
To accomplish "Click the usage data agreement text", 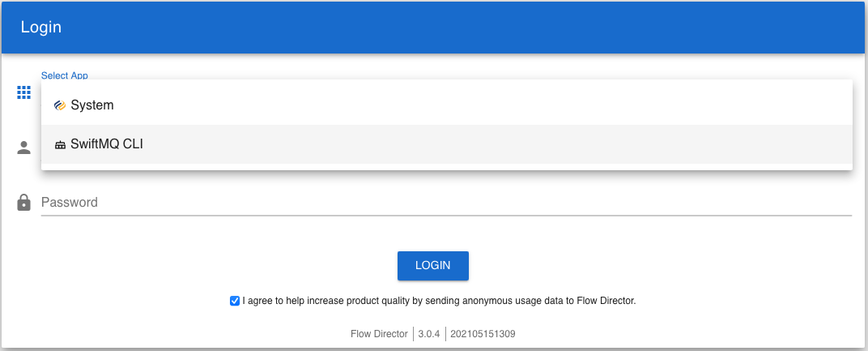I will click(439, 301).
